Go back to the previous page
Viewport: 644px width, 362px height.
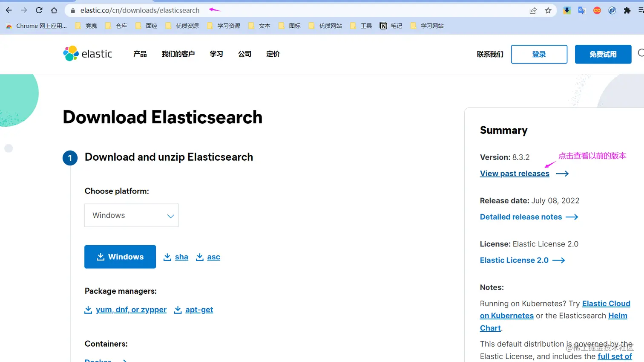click(9, 10)
